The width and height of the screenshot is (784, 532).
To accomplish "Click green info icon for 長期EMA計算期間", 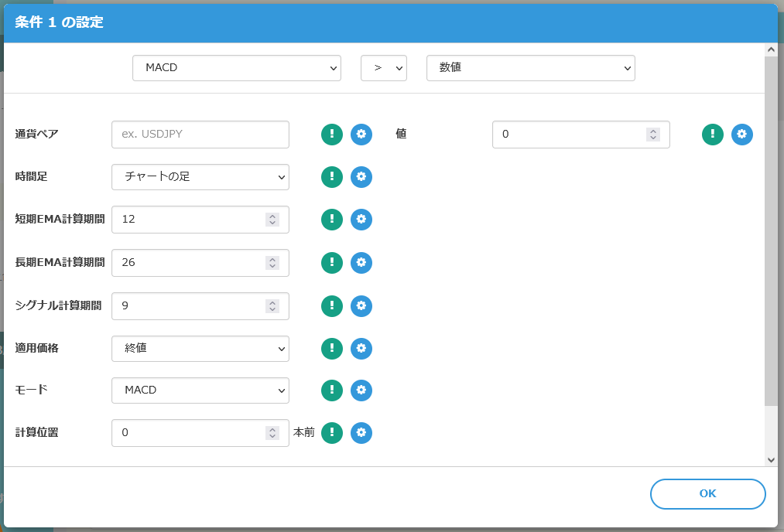I will click(332, 263).
